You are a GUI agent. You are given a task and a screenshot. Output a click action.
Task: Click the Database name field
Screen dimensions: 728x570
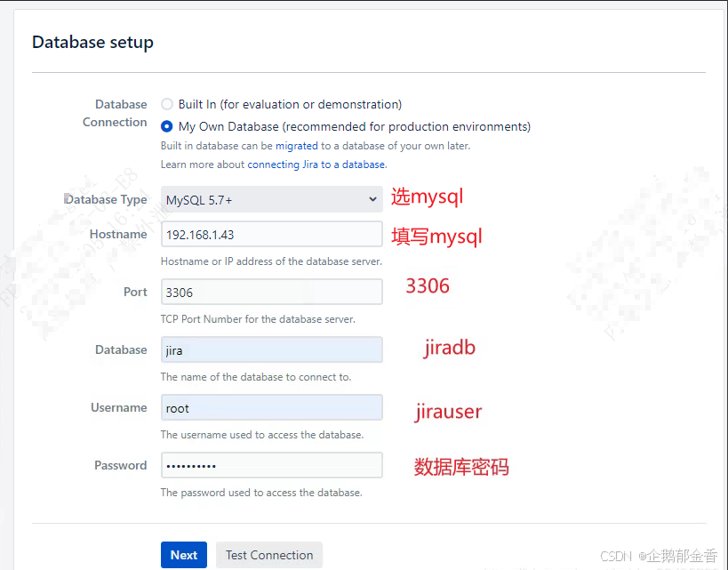click(x=272, y=349)
